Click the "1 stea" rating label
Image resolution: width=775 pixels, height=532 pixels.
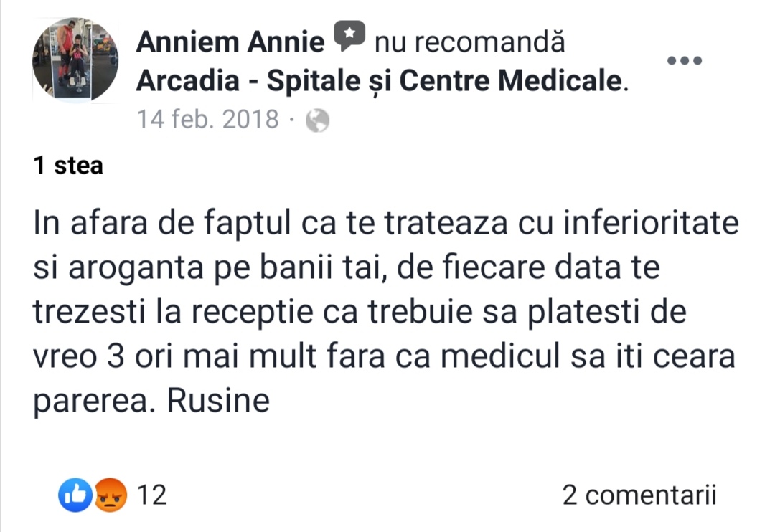coord(68,165)
